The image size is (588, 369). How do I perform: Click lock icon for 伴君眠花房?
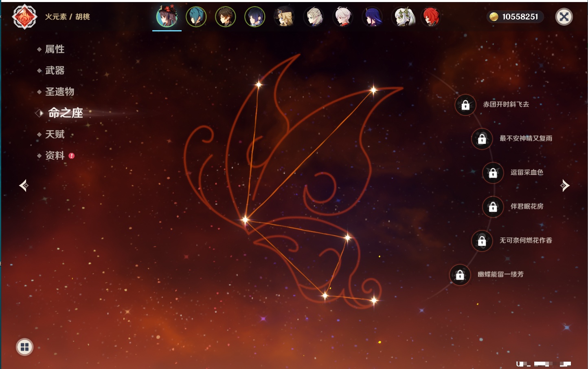point(493,207)
